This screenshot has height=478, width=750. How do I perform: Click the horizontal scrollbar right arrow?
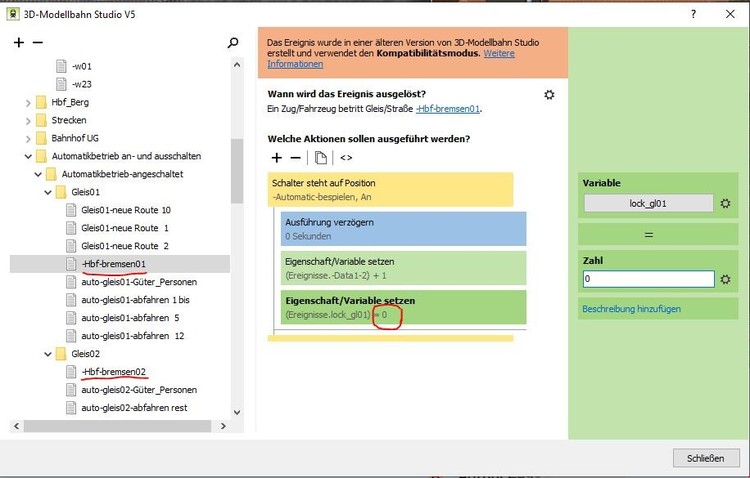tap(223, 426)
